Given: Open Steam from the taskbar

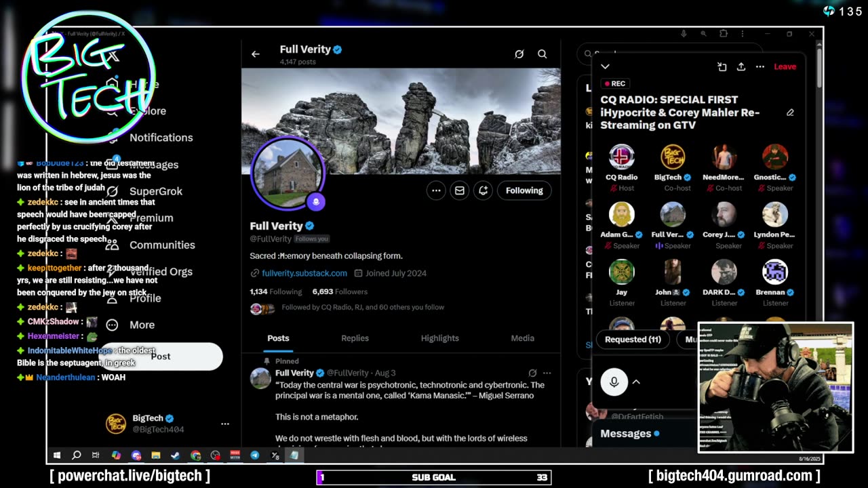Looking at the screenshot, I should [x=176, y=455].
